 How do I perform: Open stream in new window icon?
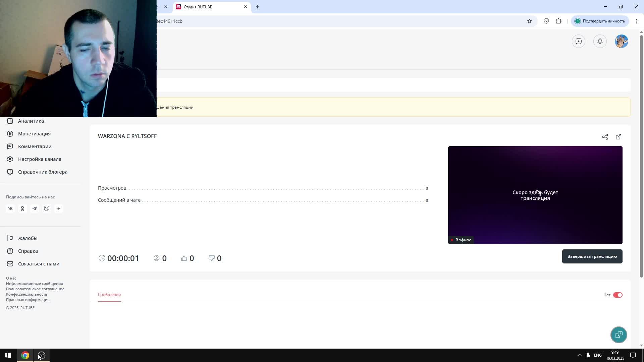[618, 137]
